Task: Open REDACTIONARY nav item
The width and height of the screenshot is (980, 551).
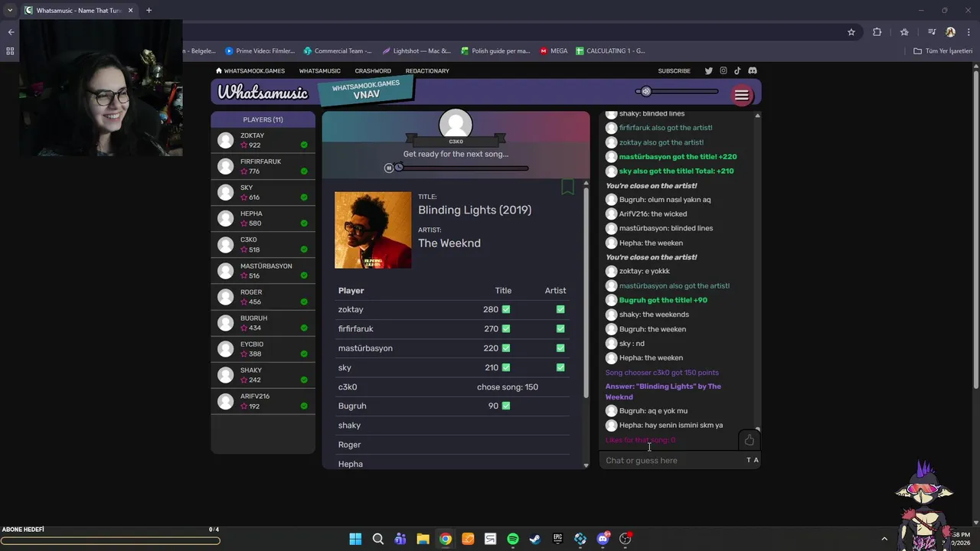Action: point(427,70)
